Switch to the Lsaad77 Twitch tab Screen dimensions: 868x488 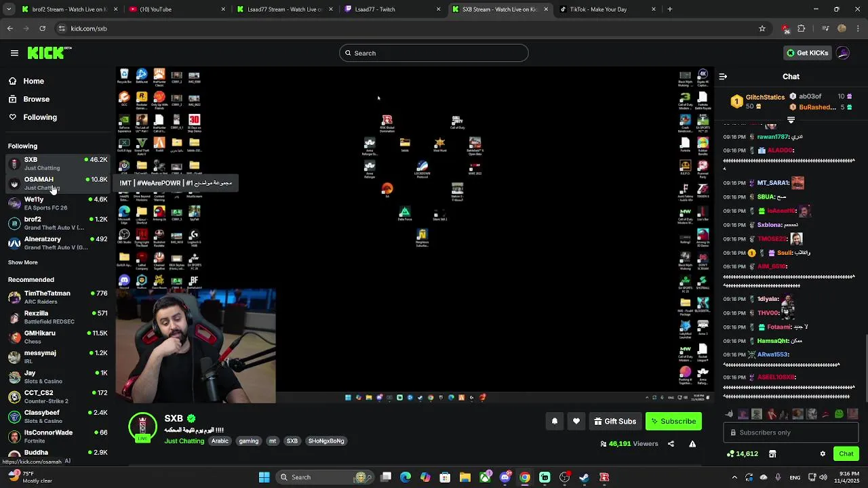pos(391,9)
